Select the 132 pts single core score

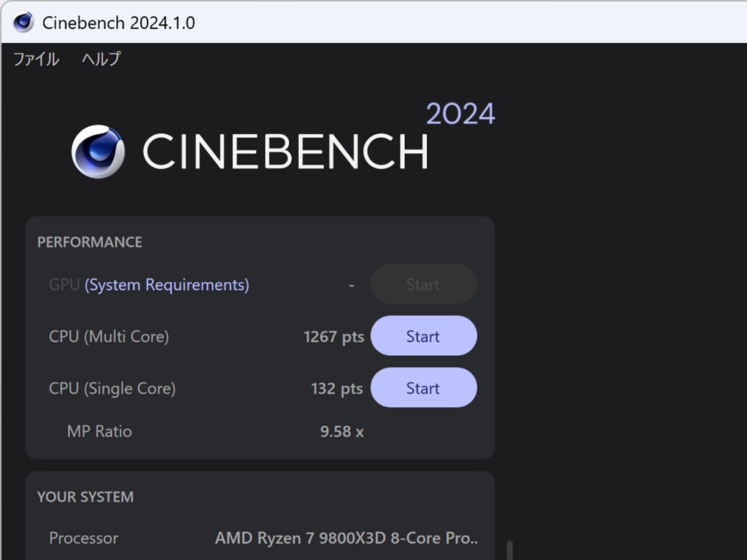(x=336, y=388)
